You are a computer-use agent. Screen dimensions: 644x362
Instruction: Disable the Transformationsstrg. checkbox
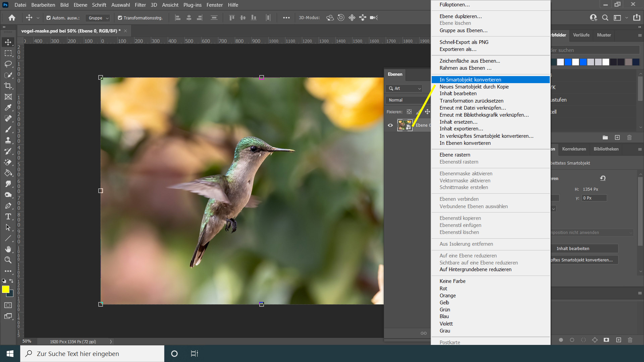120,18
